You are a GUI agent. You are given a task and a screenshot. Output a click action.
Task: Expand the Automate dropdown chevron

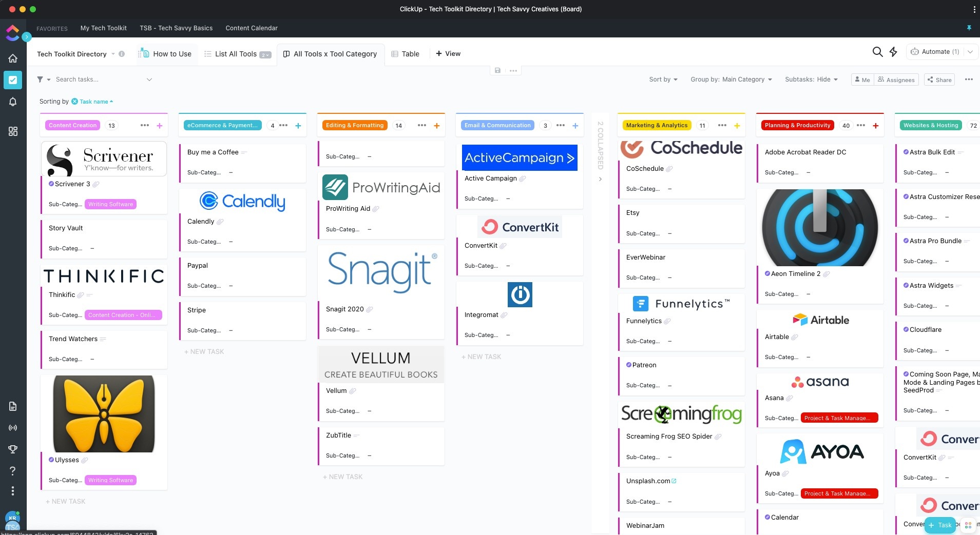click(970, 52)
